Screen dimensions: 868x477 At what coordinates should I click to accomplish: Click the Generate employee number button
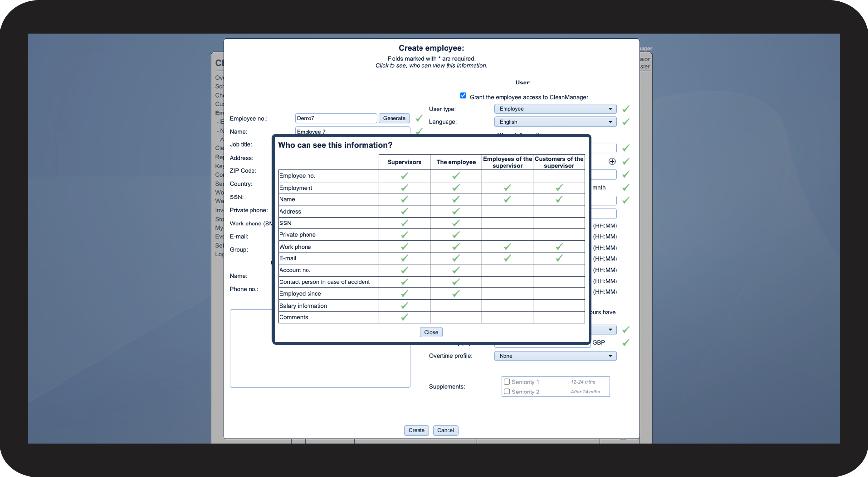394,118
